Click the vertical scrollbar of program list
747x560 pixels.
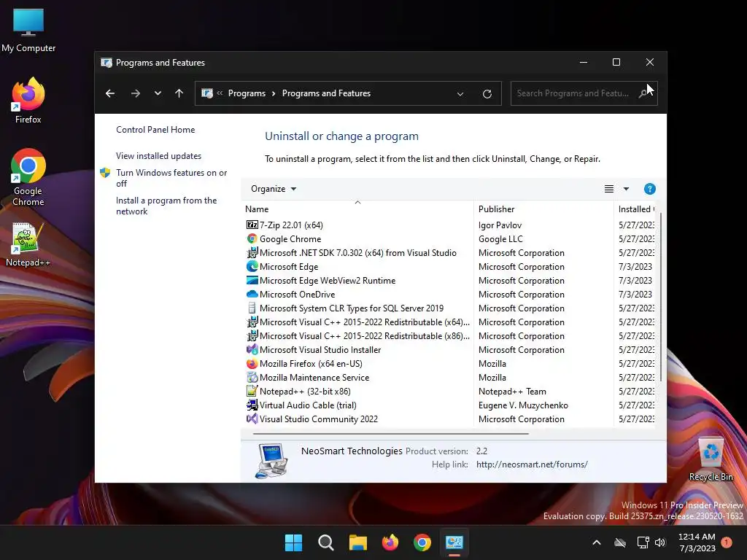[x=661, y=298]
